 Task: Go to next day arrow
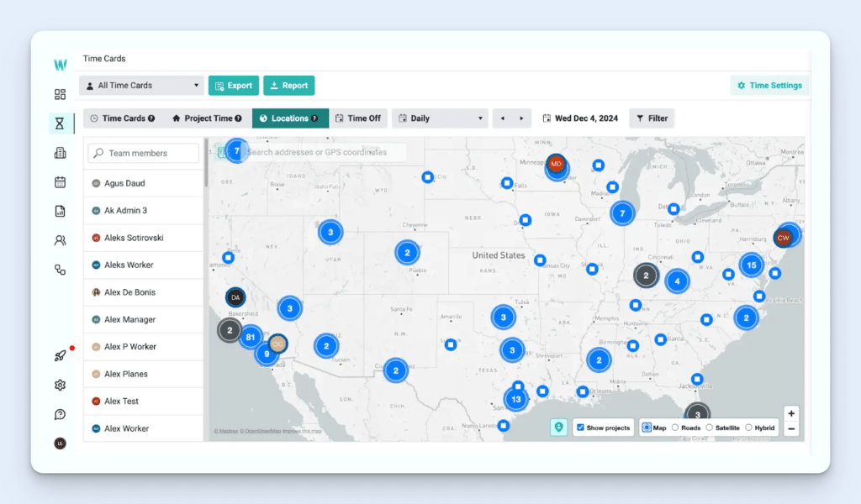(x=521, y=118)
